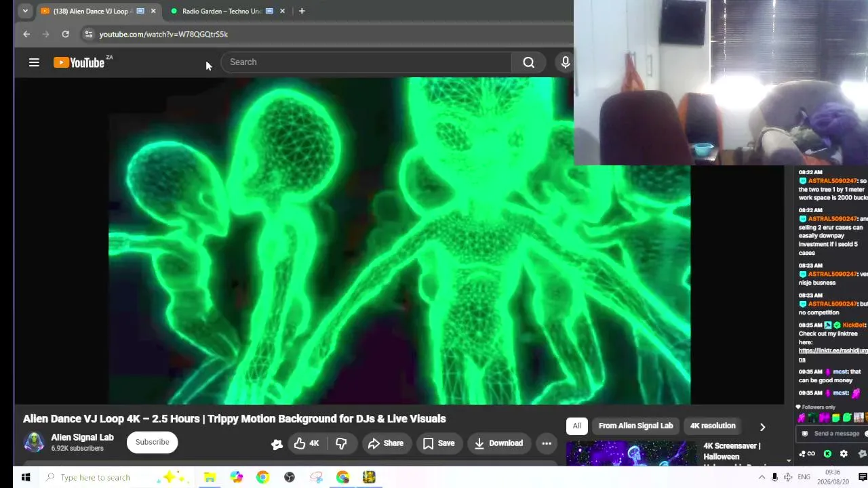Screen dimensions: 868x488
Task: Go back with the browser back arrow
Action: [26, 34]
